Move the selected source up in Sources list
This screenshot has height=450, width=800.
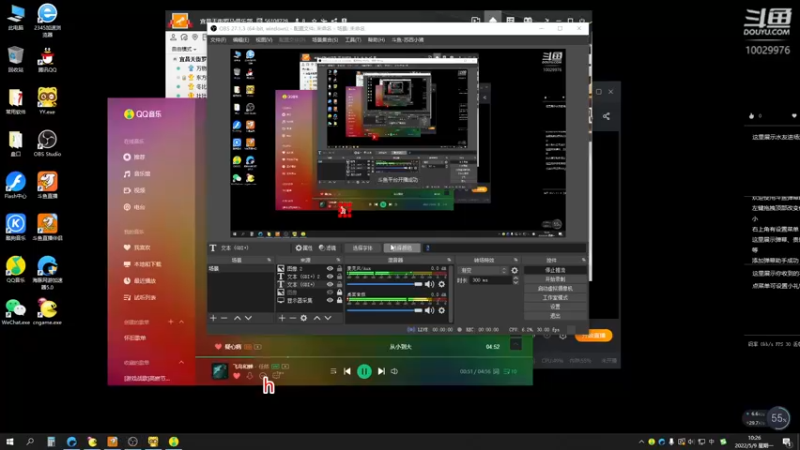[x=317, y=318]
